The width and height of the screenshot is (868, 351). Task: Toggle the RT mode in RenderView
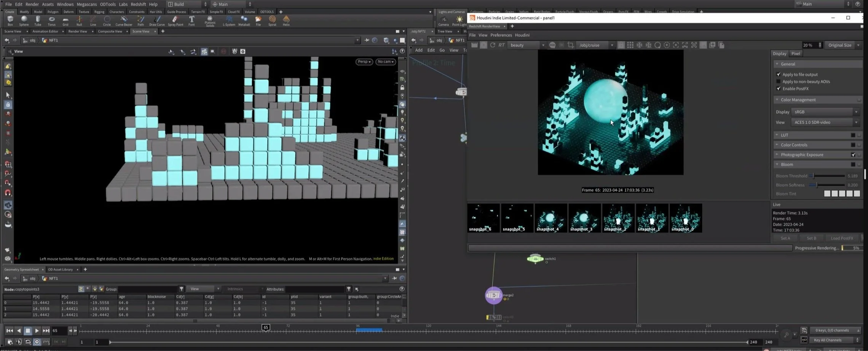coord(501,45)
